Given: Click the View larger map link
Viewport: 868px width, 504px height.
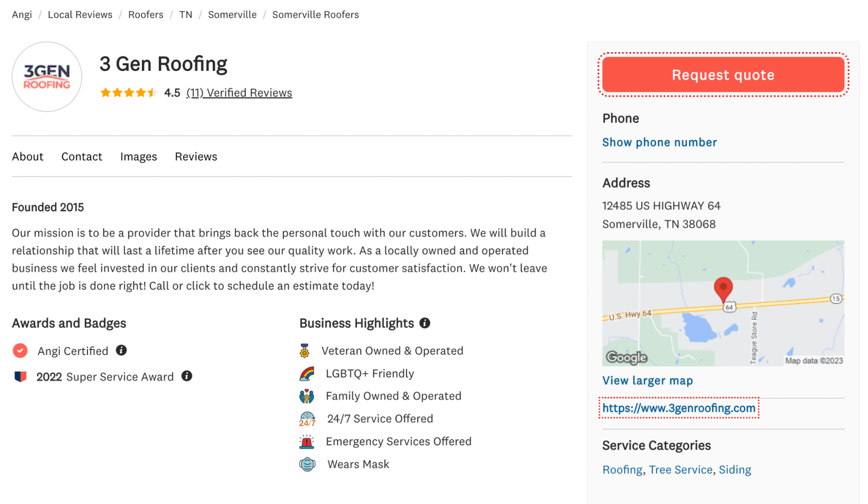Looking at the screenshot, I should 647,380.
